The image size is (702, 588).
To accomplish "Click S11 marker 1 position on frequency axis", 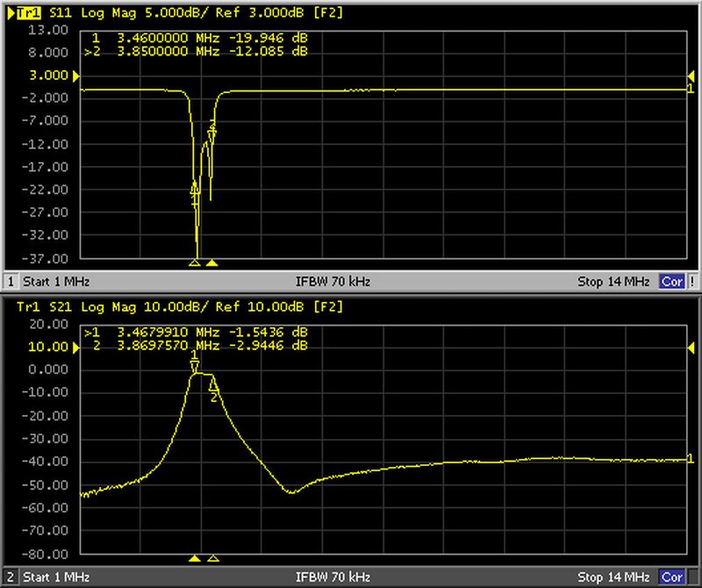I will [x=195, y=262].
